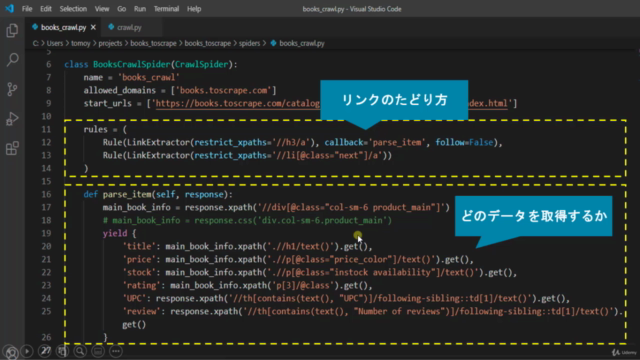Click 'parse_item' callback string on line 12

(x=397, y=142)
